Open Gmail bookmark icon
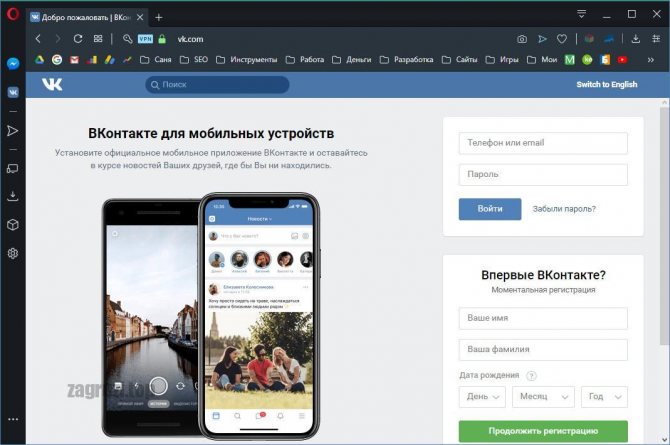Image resolution: width=670 pixels, height=445 pixels. point(74,60)
